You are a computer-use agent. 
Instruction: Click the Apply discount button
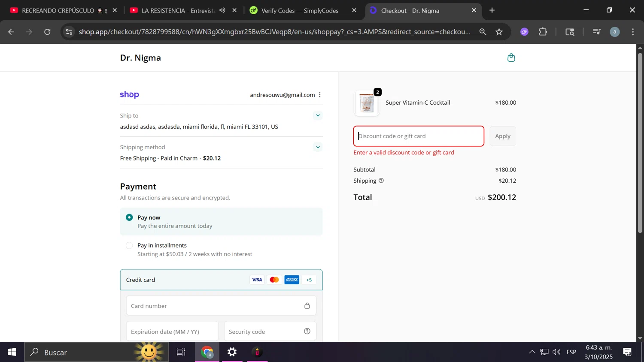pyautogui.click(x=503, y=136)
